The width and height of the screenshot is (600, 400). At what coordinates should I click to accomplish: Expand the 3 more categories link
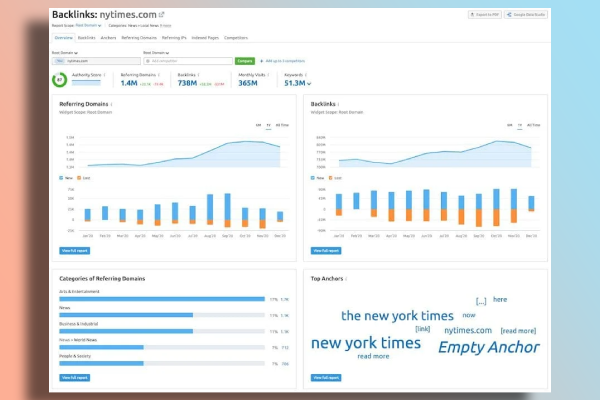(x=166, y=26)
